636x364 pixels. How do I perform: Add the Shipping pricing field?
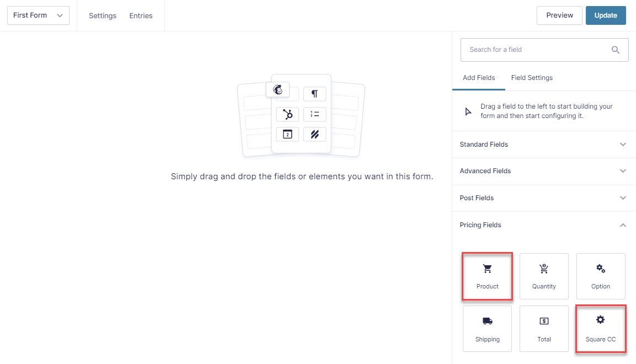487,329
